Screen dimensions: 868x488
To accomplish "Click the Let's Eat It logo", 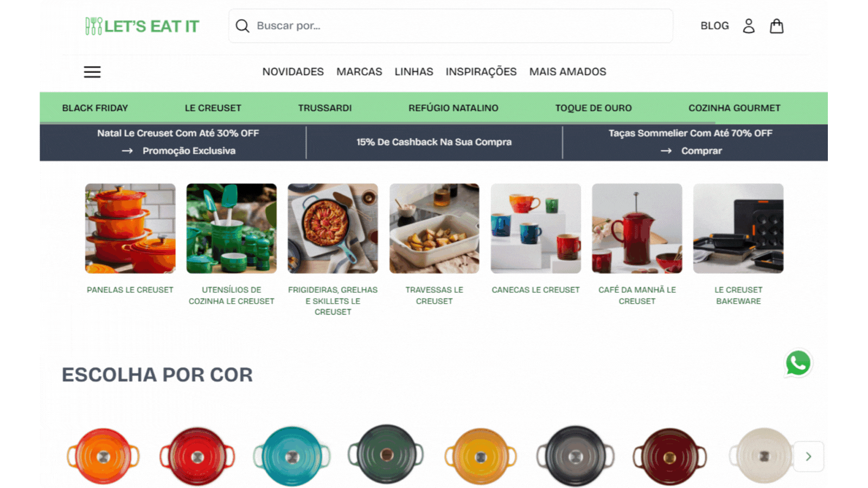I will (142, 26).
